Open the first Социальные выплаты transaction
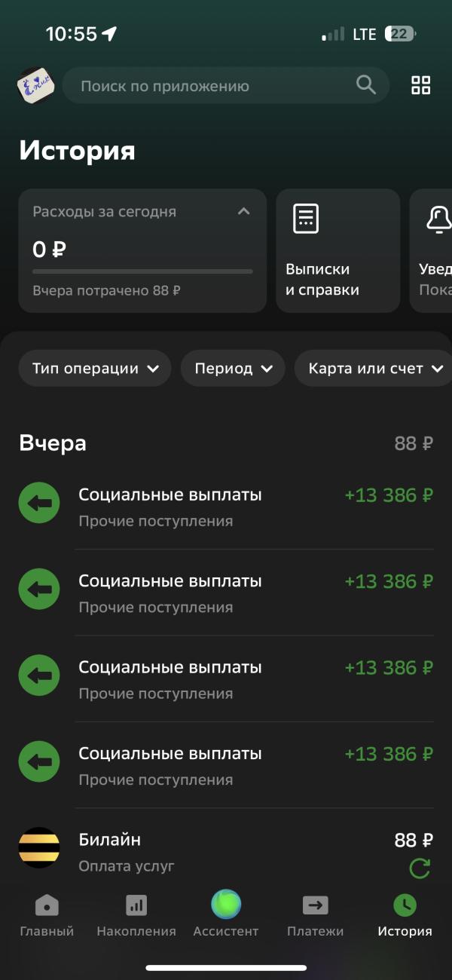This screenshot has height=980, width=452. [x=226, y=507]
